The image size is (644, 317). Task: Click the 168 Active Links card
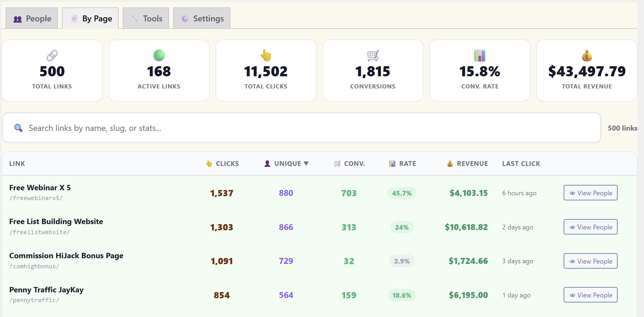point(159,71)
